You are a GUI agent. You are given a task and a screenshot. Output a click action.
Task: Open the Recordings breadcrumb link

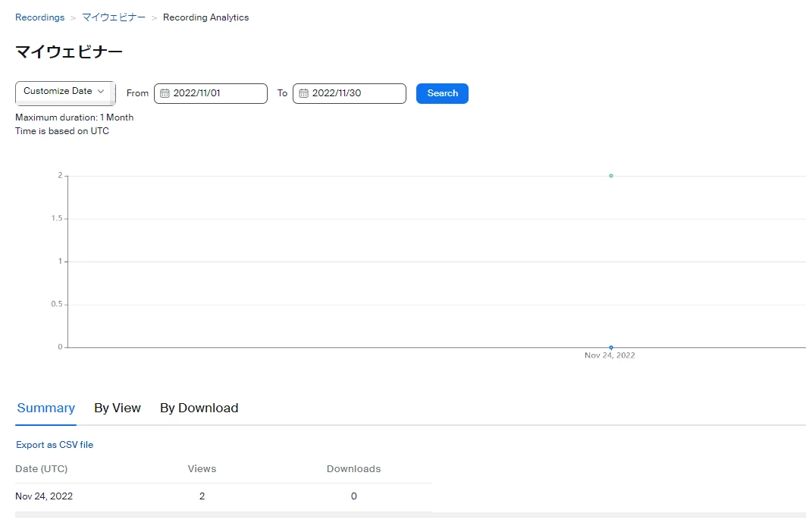point(39,17)
